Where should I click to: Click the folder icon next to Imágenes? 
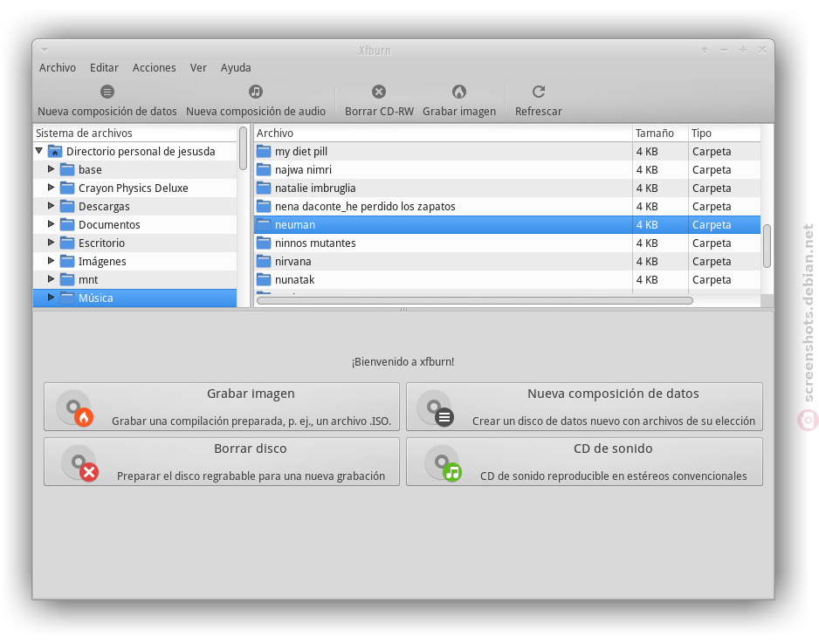pos(67,261)
